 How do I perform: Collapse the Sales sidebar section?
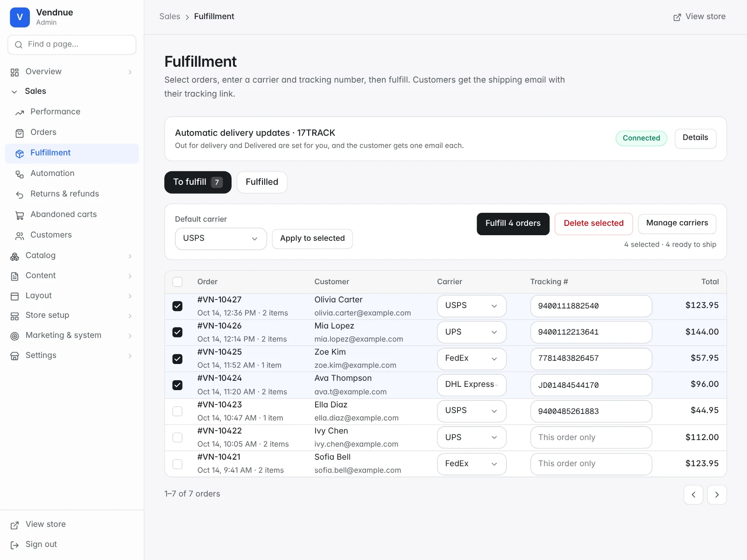72,91
